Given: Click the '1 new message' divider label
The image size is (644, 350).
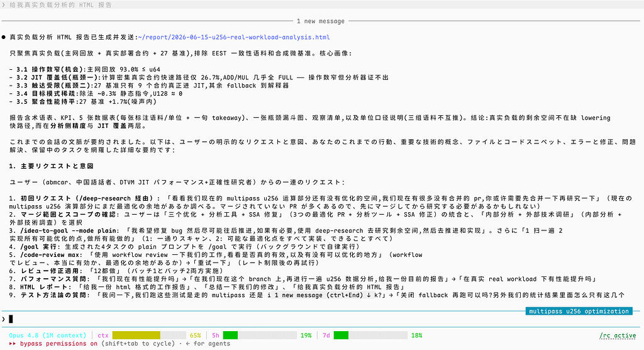Looking at the screenshot, I should pyautogui.click(x=320, y=21).
